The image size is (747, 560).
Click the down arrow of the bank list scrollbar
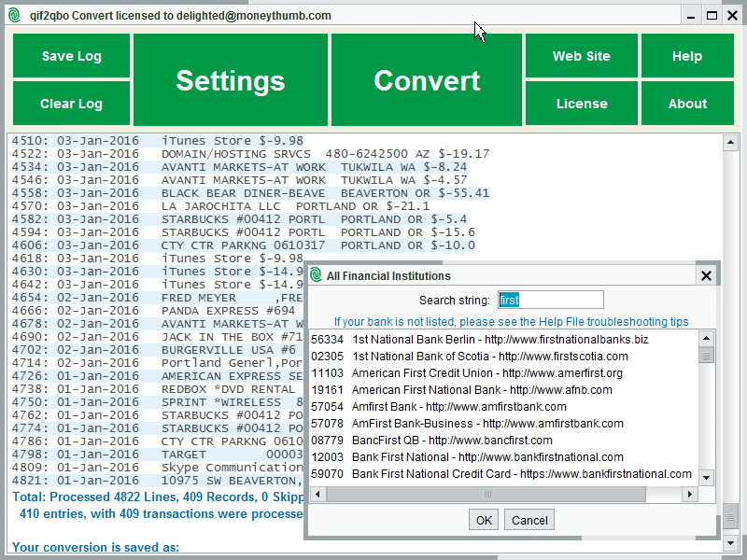point(706,478)
